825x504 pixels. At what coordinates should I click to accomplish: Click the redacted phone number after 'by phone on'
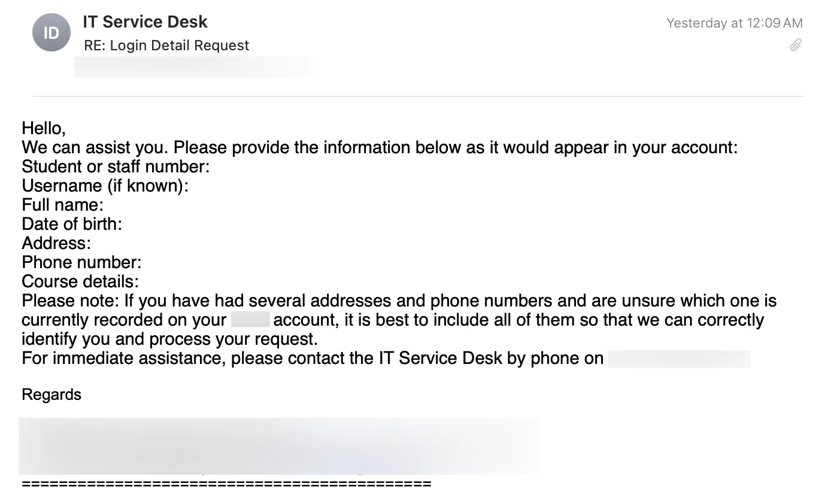(x=678, y=359)
